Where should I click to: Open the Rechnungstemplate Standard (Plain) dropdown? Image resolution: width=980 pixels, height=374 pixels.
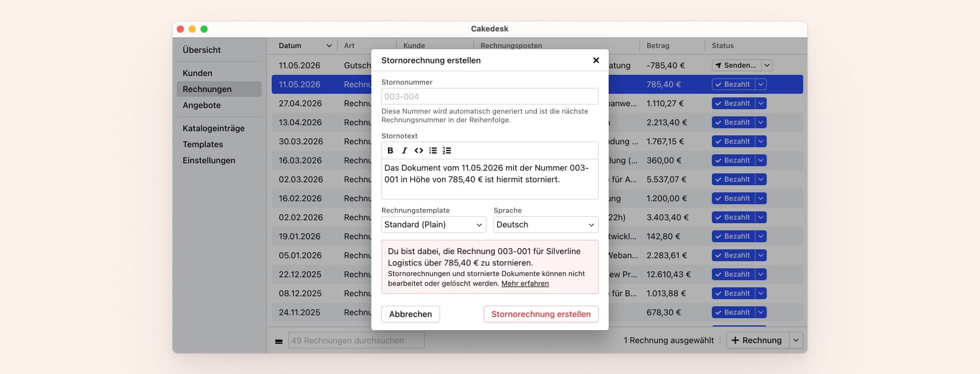[434, 224]
